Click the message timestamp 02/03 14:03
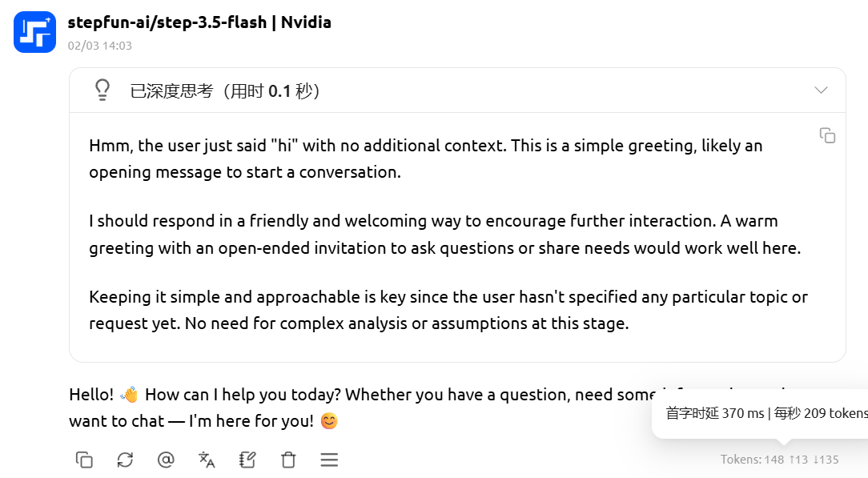Screen dimensions: 868x478 click(100, 46)
